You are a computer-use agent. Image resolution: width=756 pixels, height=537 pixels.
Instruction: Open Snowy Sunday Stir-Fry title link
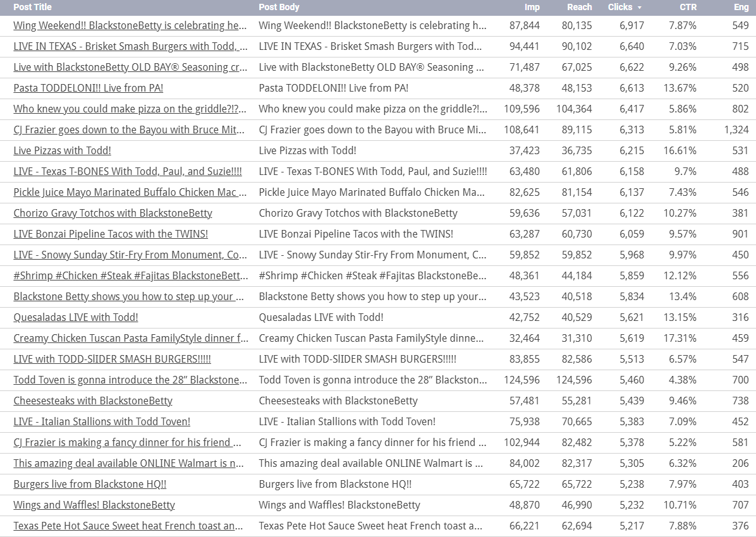pyautogui.click(x=130, y=255)
